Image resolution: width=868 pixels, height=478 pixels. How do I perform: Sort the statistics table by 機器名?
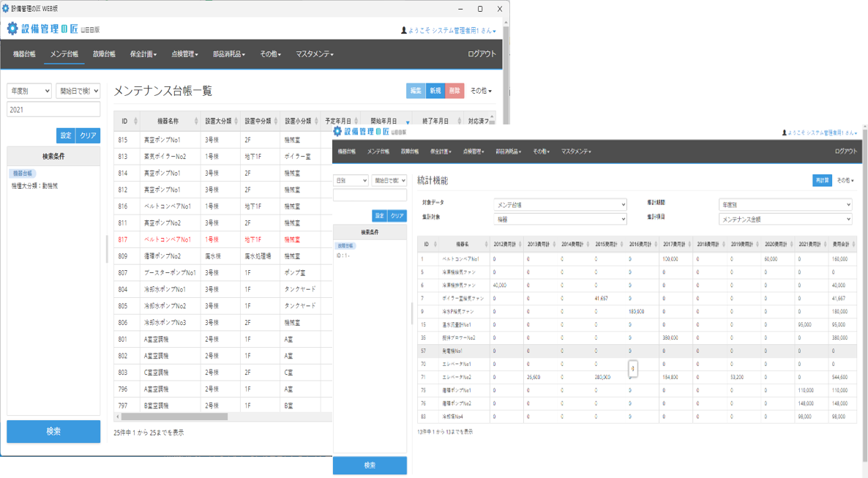tap(464, 244)
